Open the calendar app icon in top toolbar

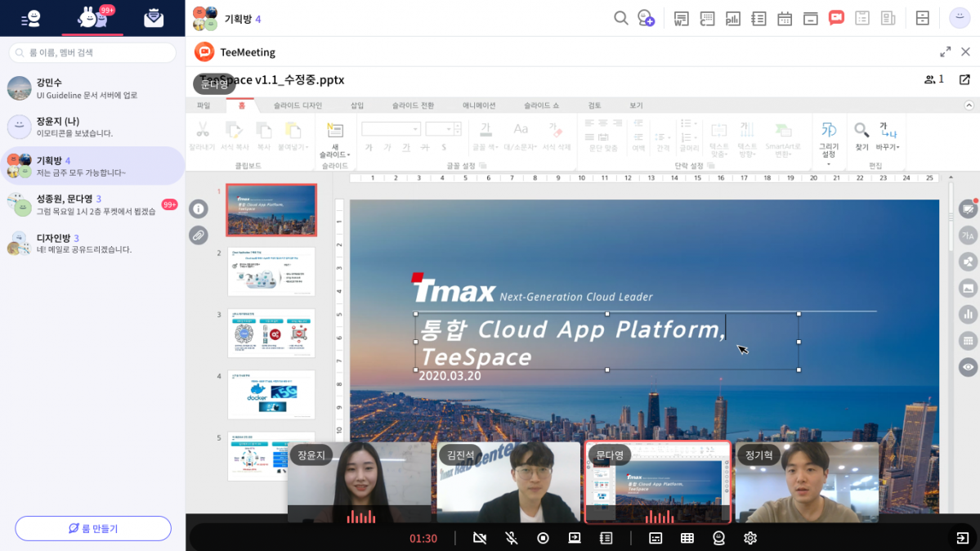(x=785, y=18)
